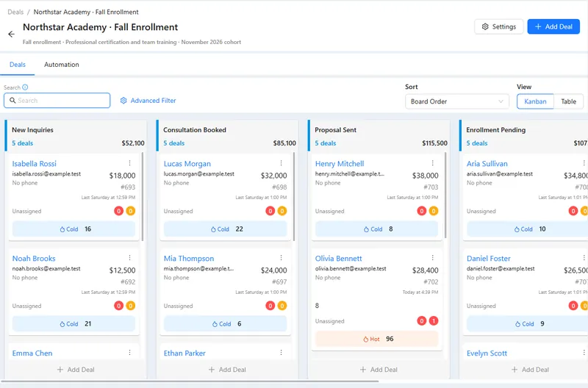Viewport: 588px width, 388px height.
Task: Click the New Inquiries column vertical scrollbar
Action: 143,196
